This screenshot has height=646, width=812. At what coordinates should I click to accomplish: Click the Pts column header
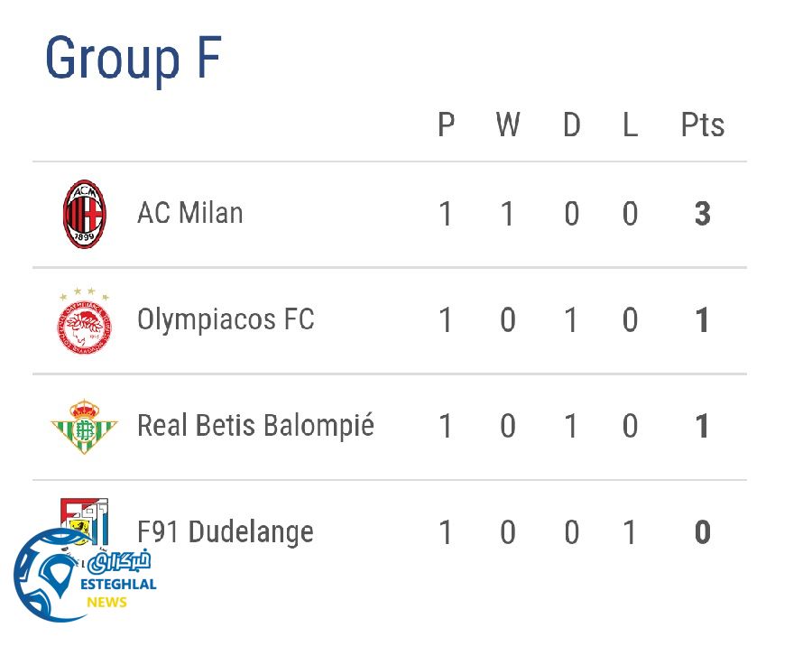702,125
